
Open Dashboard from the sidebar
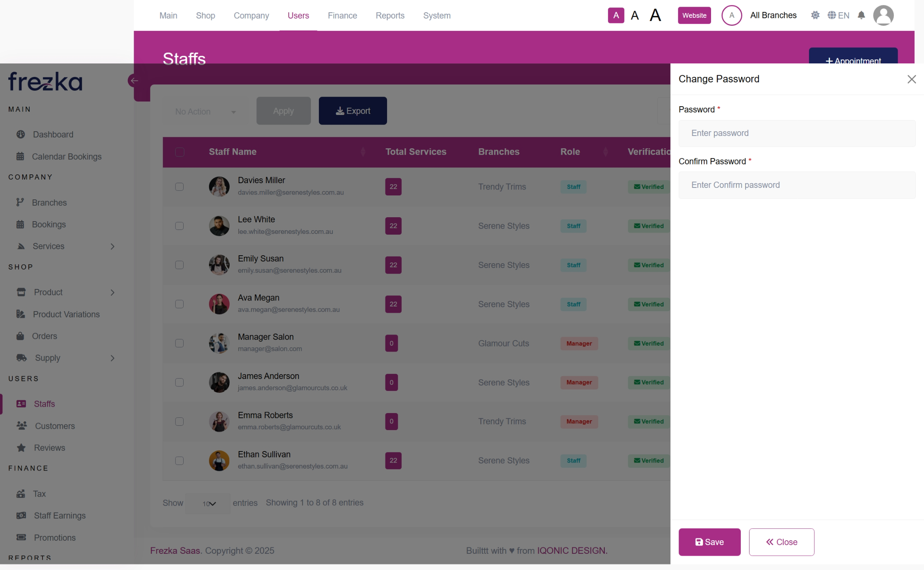click(x=53, y=134)
